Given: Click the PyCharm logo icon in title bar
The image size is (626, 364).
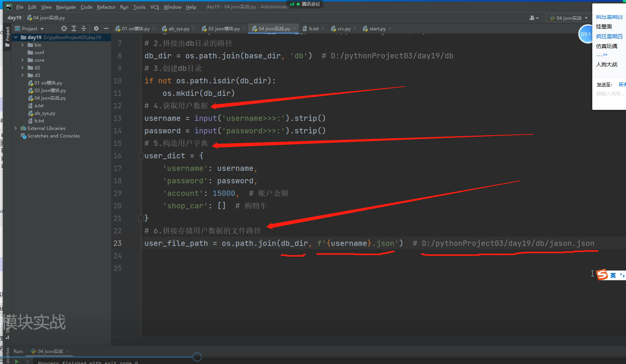Looking at the screenshot, I should pos(9,7).
